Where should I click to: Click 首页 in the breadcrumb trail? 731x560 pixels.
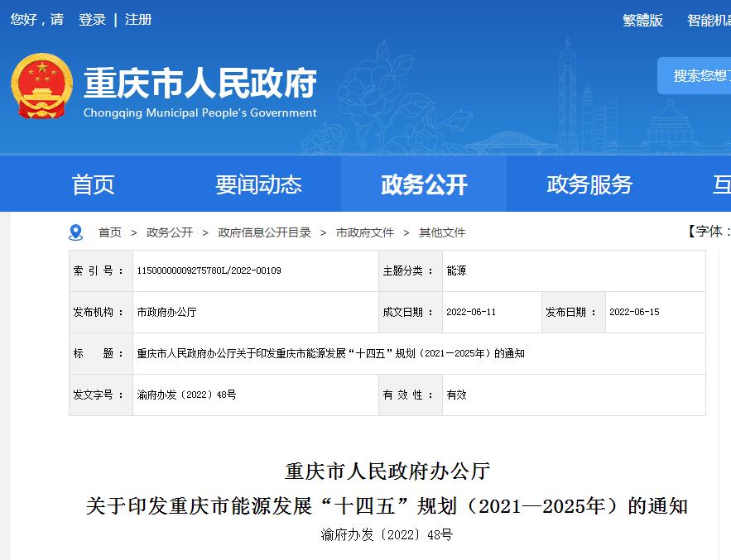[x=110, y=232]
